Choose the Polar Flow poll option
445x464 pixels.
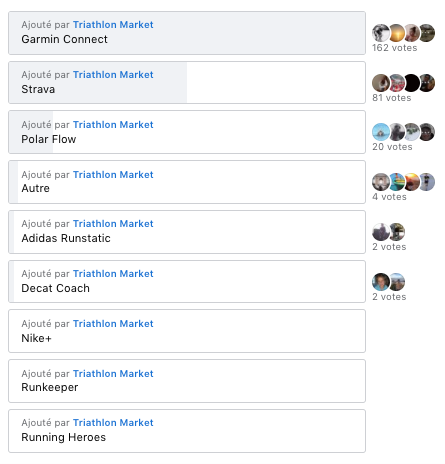coord(187,132)
